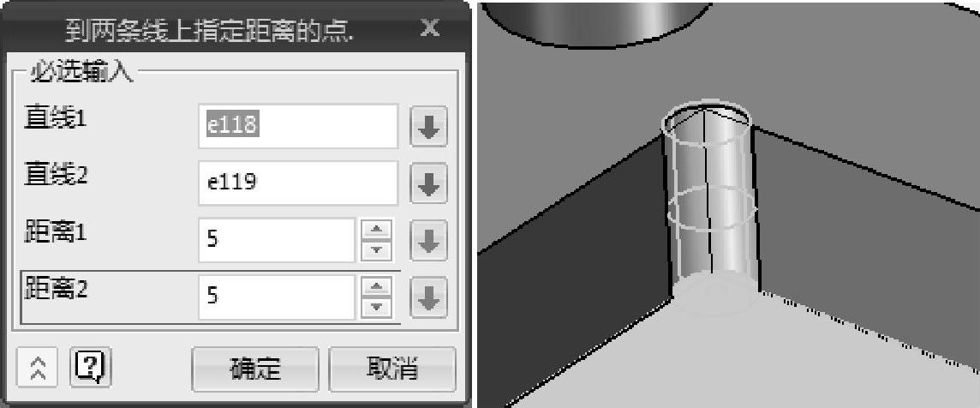Open the help question mark icon

click(x=92, y=365)
